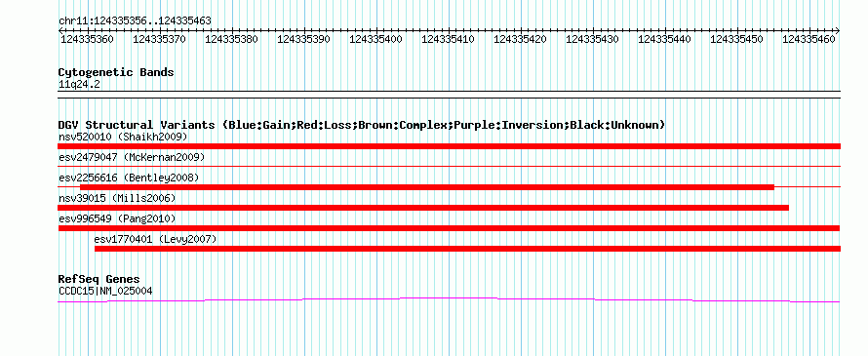Click ruler position 124335380
868x356 pixels.
[x=231, y=39]
